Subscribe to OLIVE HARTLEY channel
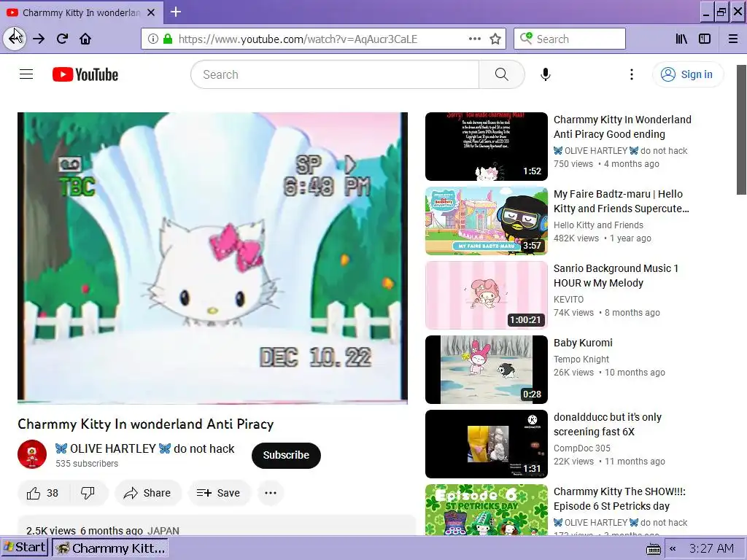The height and width of the screenshot is (560, 747). click(x=286, y=455)
